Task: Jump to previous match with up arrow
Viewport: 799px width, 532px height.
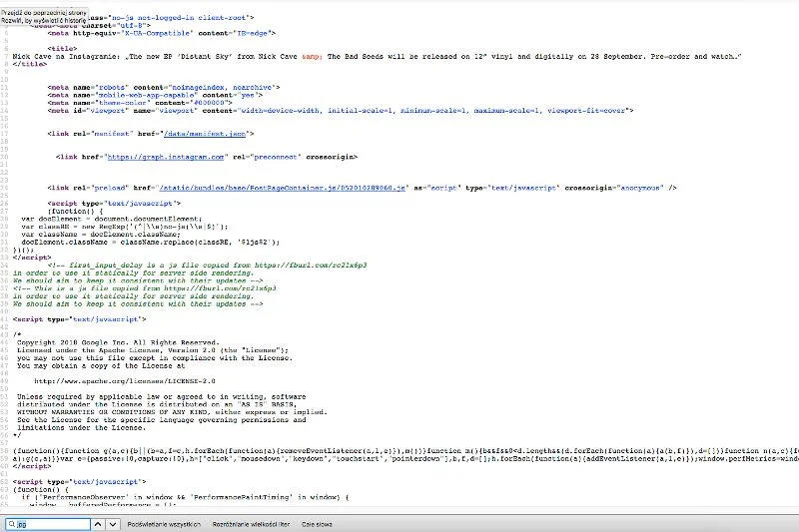Action: pos(98,524)
